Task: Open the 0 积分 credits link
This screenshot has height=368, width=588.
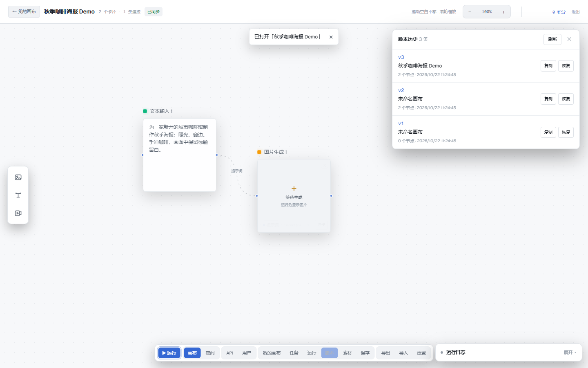Action: tap(559, 12)
